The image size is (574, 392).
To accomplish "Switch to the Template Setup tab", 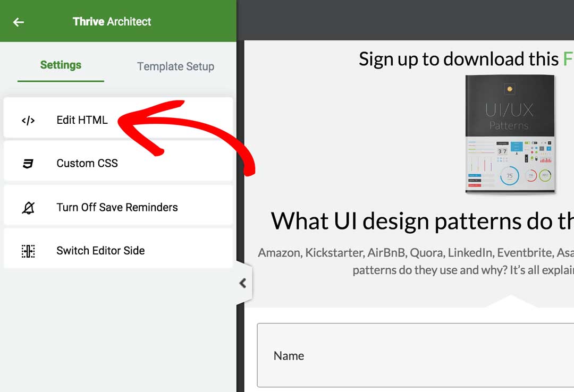I will [x=175, y=66].
